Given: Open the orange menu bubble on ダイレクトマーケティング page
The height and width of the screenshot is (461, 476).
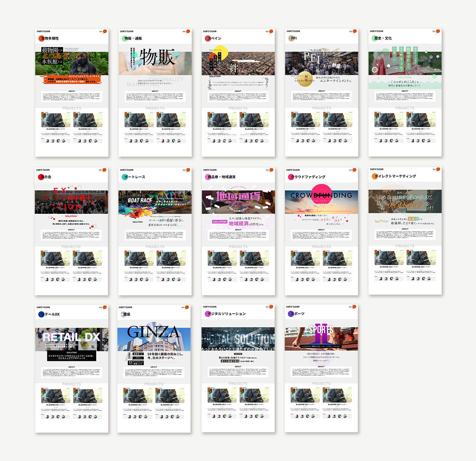Looking at the screenshot, I should [x=438, y=169].
